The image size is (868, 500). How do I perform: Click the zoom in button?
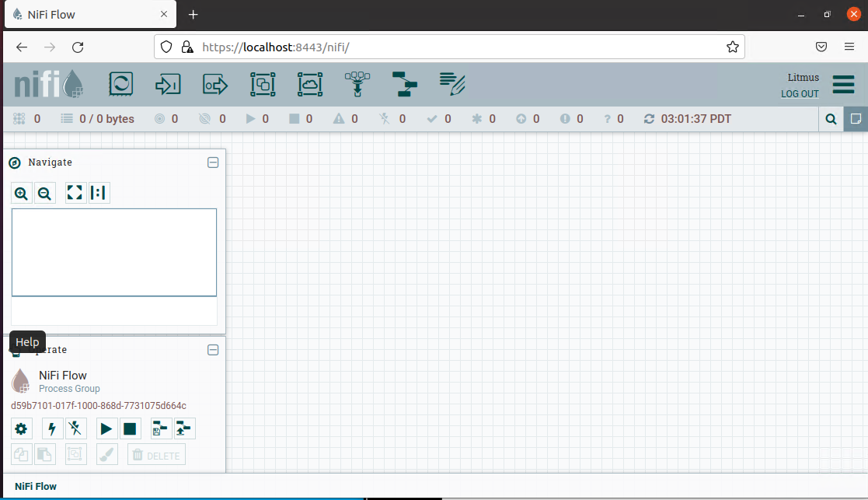(21, 194)
